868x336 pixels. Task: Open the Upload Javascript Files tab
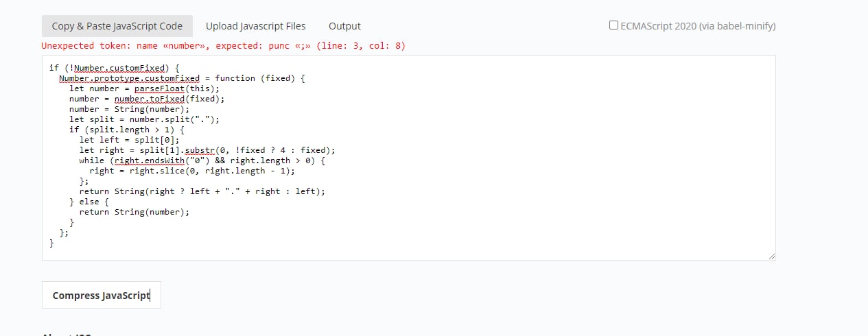pyautogui.click(x=256, y=26)
